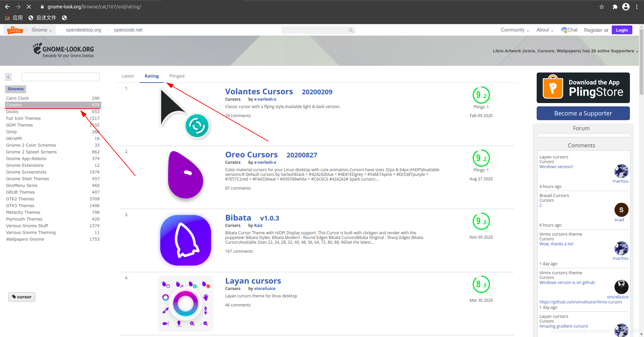Image resolution: width=644 pixels, height=337 pixels.
Task: Click the GNOME-LOOK.ORG site logo
Action: tap(63, 50)
